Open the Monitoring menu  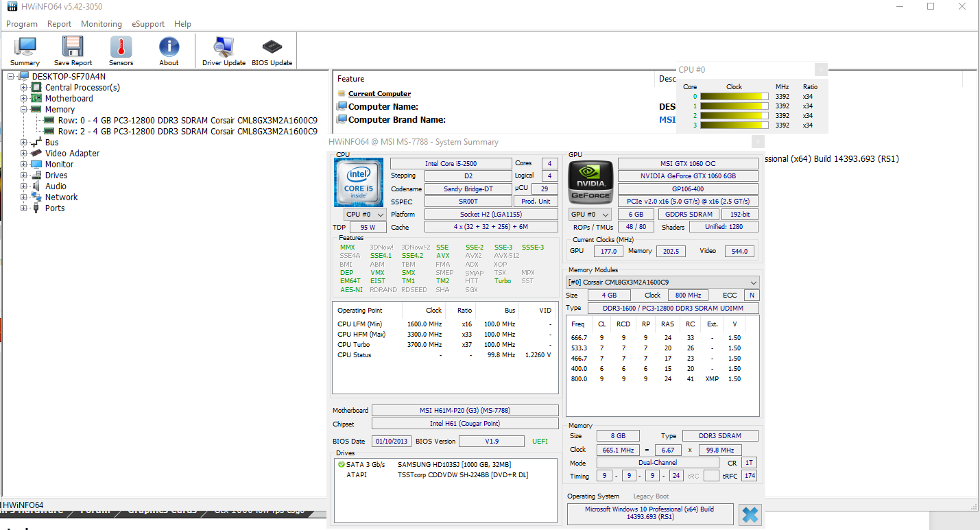click(101, 23)
